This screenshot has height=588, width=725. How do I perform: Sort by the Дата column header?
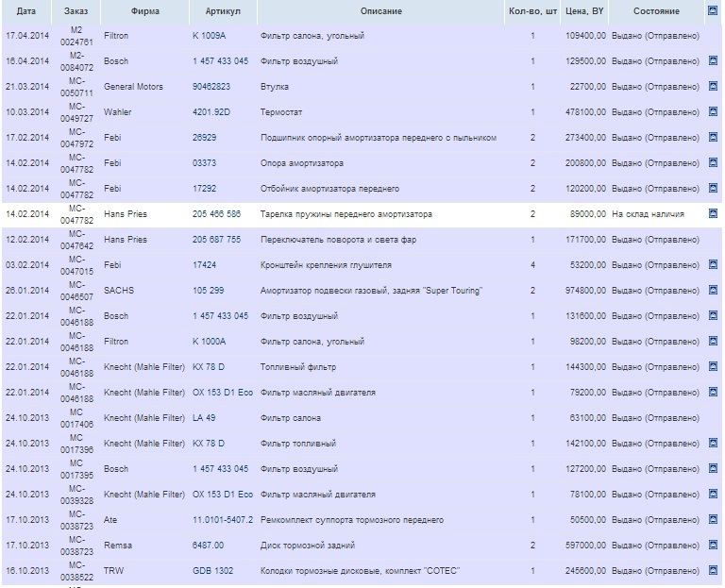(x=26, y=11)
